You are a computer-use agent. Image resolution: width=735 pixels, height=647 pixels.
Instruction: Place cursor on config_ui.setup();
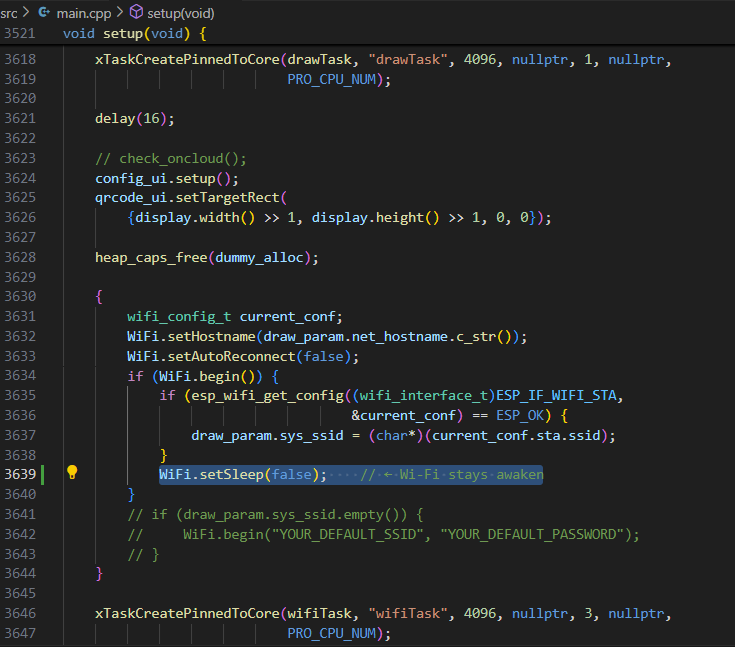(x=167, y=179)
